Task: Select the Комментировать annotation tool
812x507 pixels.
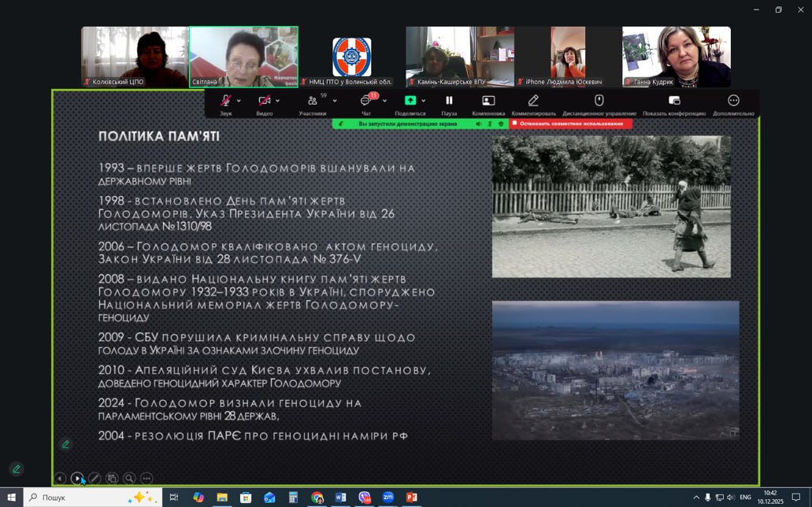Action: coord(533,102)
